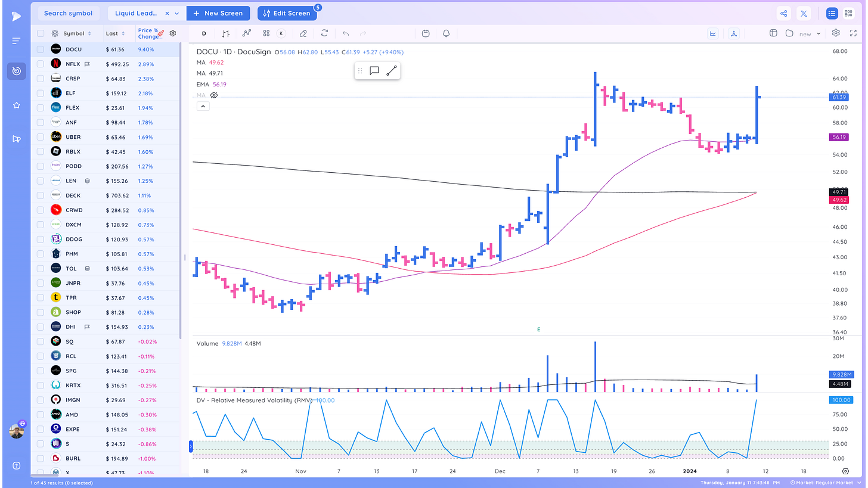Open the Liquid Leaders screen dropdown

177,13
